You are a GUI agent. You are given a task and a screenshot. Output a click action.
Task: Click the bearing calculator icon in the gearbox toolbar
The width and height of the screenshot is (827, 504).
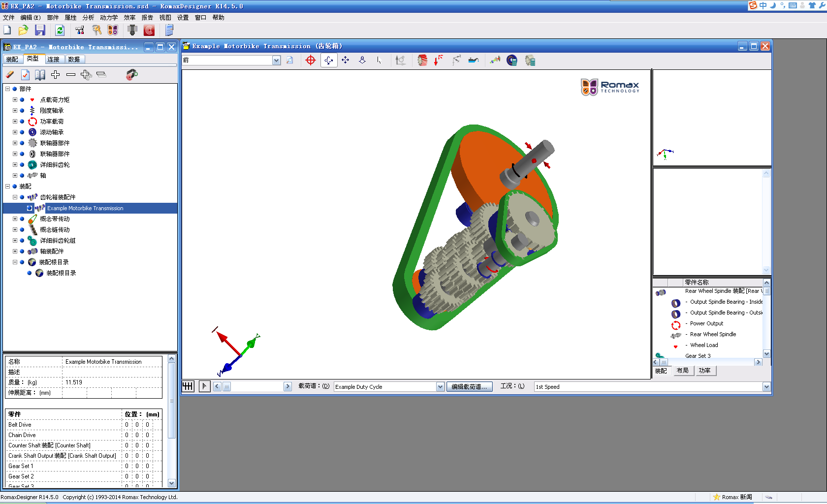512,60
